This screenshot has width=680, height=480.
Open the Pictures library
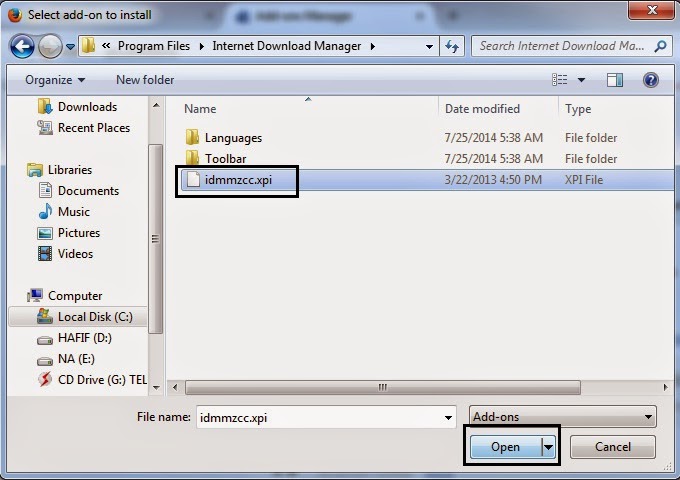(79, 233)
